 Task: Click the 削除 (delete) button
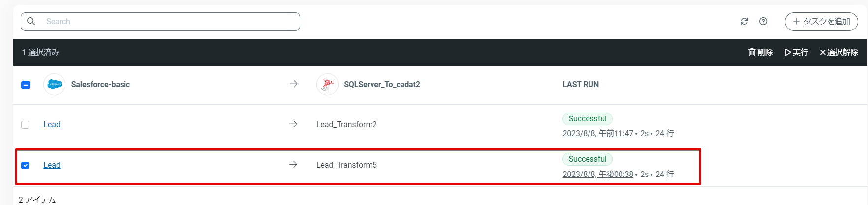tap(760, 52)
